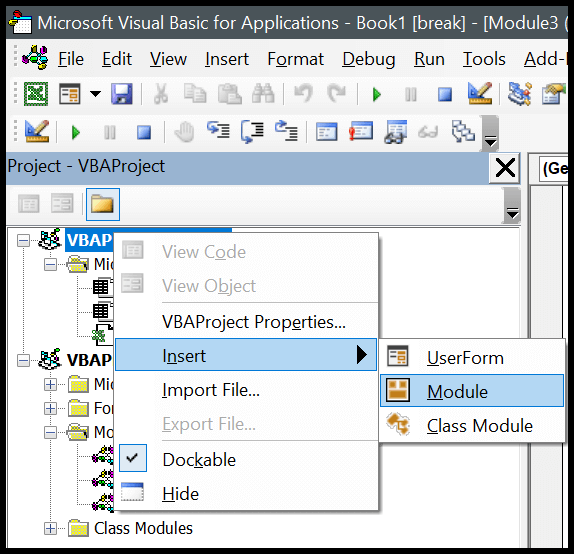Select Insert in the context menu
Viewport: 574px width, 554px height.
[x=246, y=355]
